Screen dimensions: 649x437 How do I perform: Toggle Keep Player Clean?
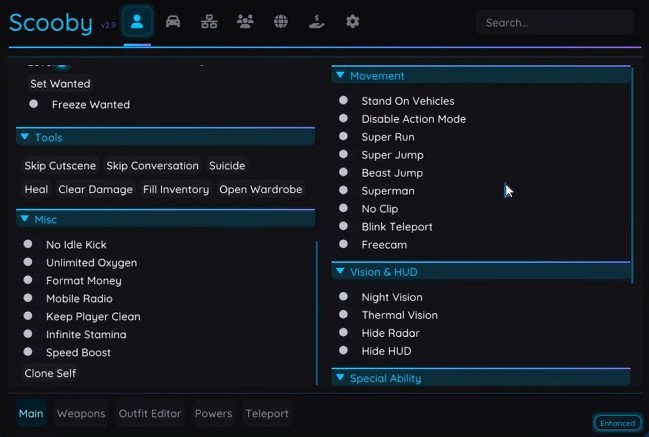coord(28,316)
